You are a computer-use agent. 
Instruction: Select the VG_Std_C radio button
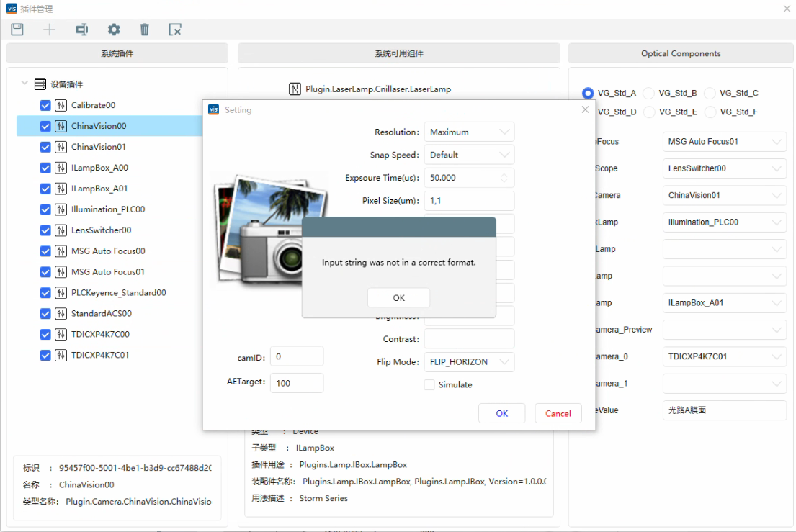coord(710,93)
